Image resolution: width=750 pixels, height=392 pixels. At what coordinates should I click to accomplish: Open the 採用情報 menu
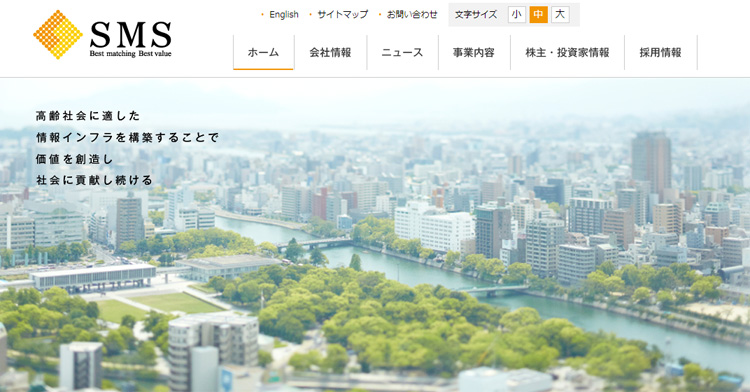[661, 53]
